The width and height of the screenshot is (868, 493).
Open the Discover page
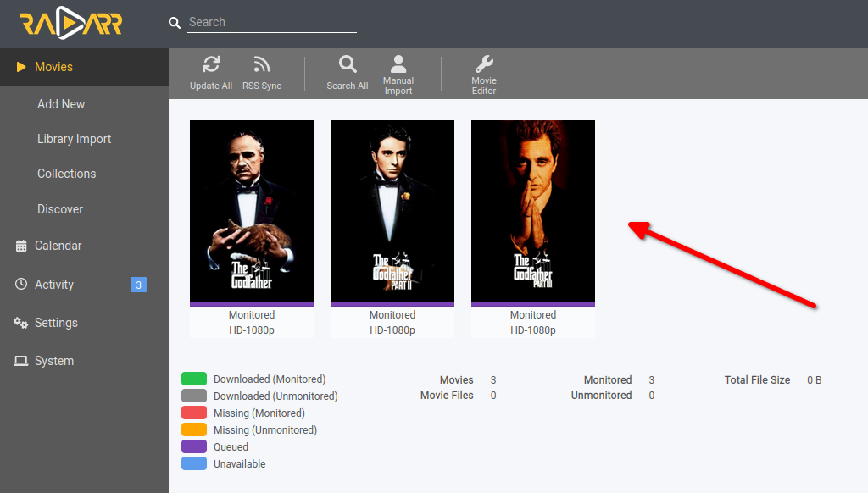point(60,209)
